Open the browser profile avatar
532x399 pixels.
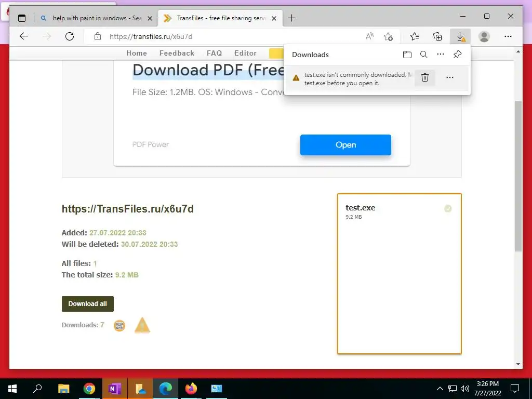(484, 36)
